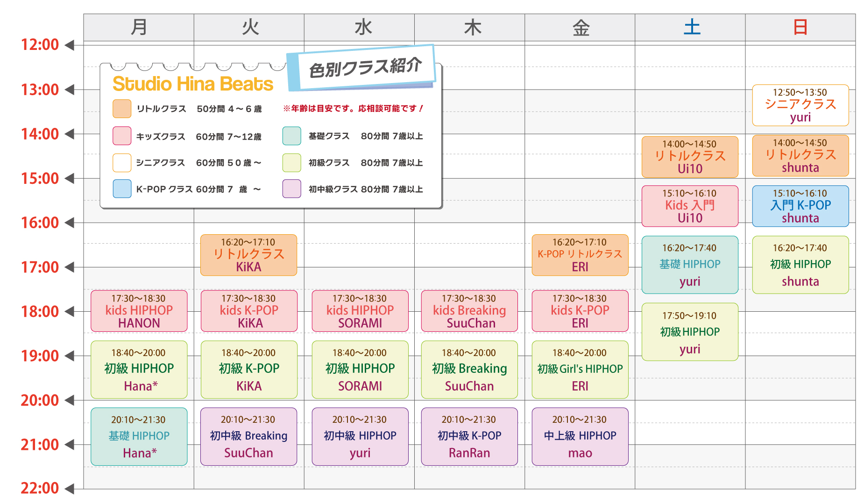Viewport: 864px width, 504px height.
Task: Select Thursday 初級 Breaking SuuChan class
Action: pos(469,369)
